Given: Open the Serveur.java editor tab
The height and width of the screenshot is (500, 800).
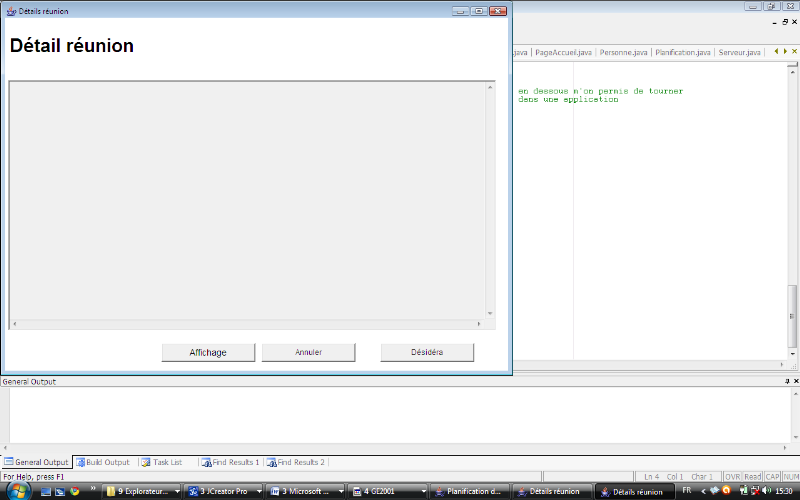Looking at the screenshot, I should click(739, 52).
